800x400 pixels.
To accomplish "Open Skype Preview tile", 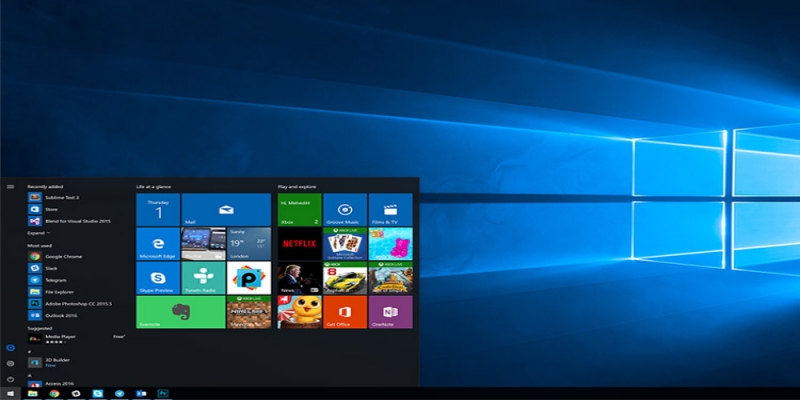I will [x=157, y=278].
